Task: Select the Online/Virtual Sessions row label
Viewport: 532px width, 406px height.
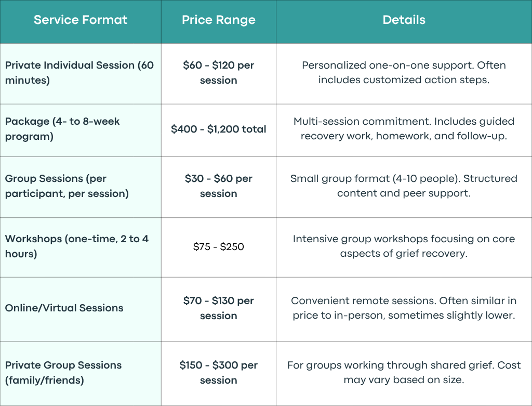Action: coord(64,308)
